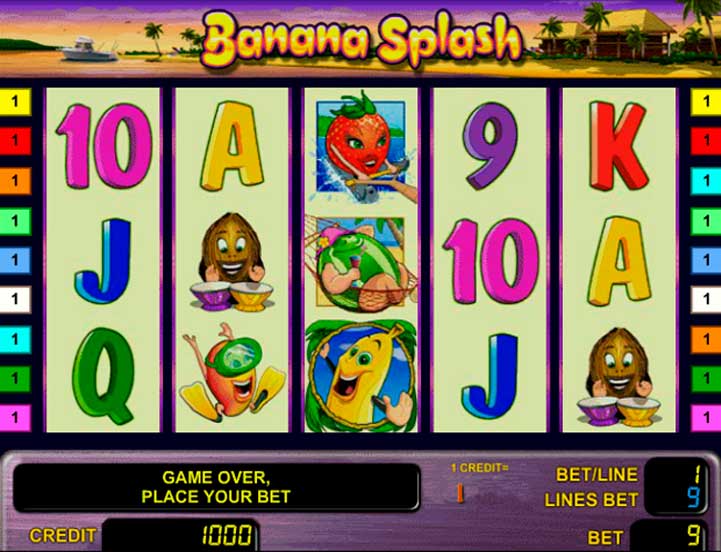Screen dimensions: 721x552
Task: Select the left red payline marker
Action: tap(15, 140)
